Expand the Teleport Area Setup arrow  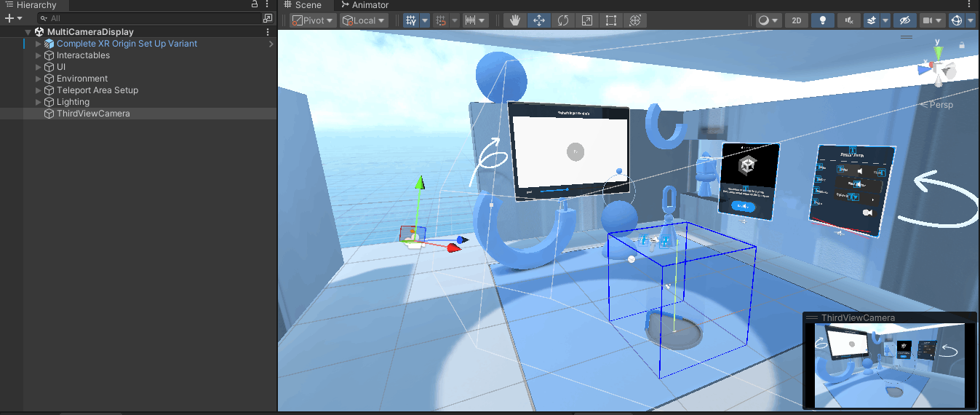pyautogui.click(x=39, y=90)
